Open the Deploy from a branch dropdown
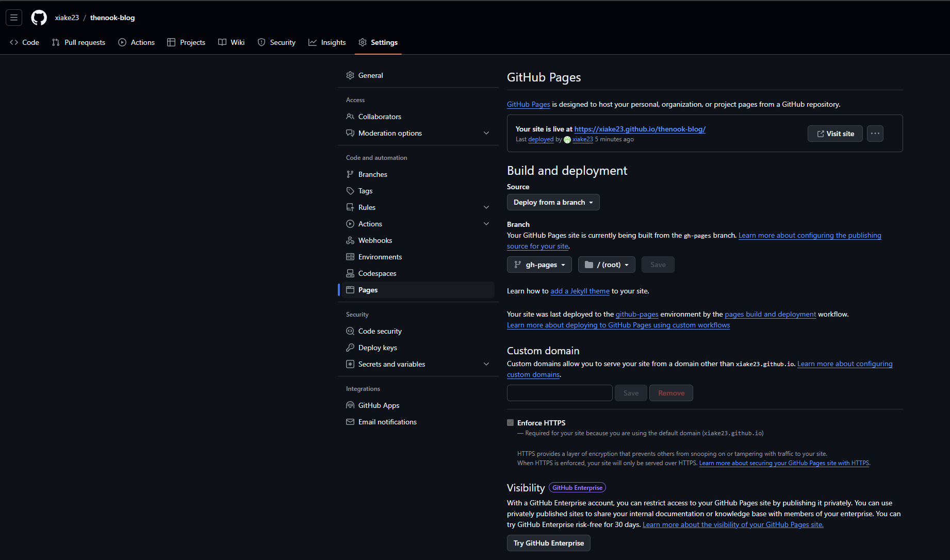Image resolution: width=950 pixels, height=560 pixels. [553, 202]
